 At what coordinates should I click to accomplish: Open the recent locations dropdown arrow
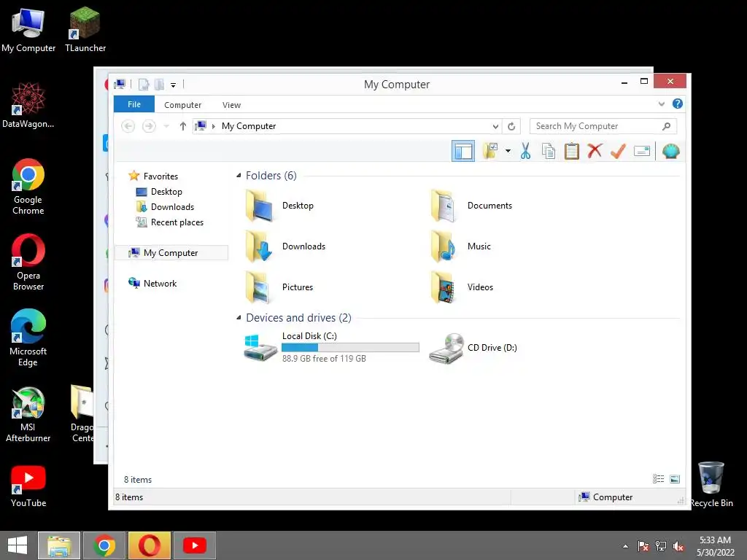(166, 126)
